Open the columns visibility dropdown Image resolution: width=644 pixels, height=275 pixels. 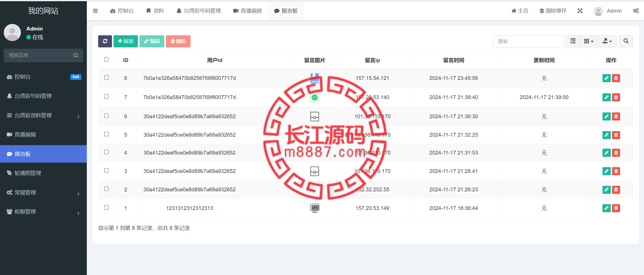589,41
